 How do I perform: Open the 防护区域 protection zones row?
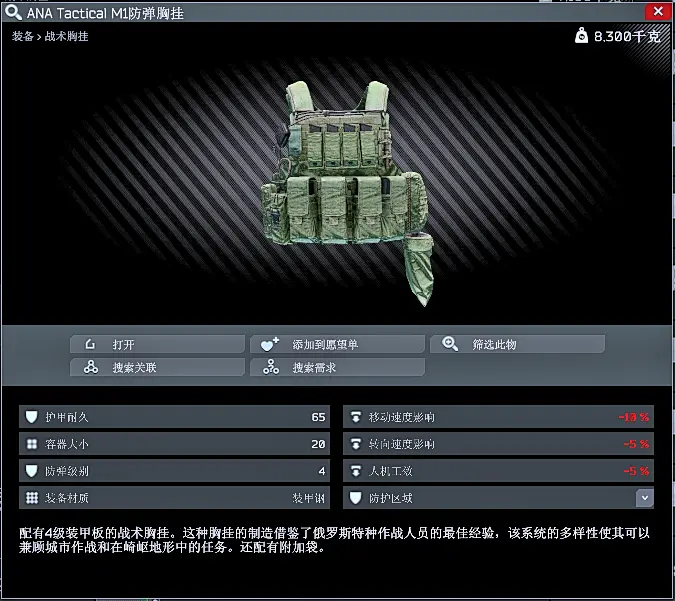click(498, 498)
